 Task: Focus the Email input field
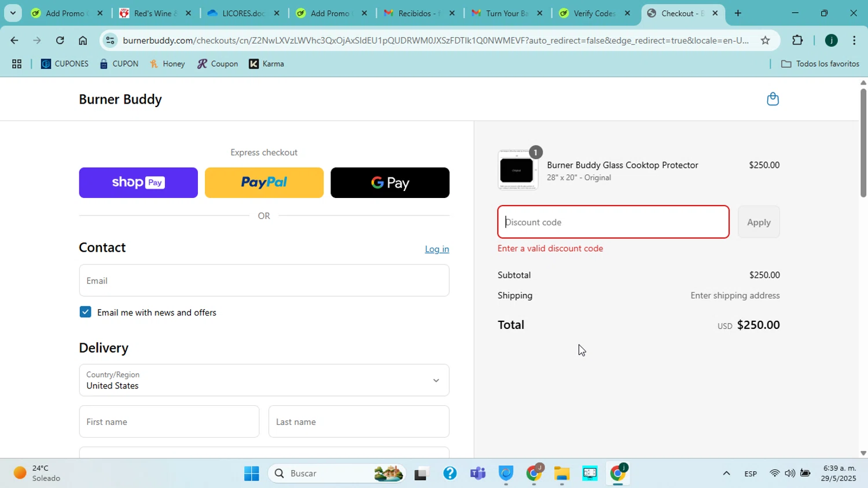pos(264,281)
